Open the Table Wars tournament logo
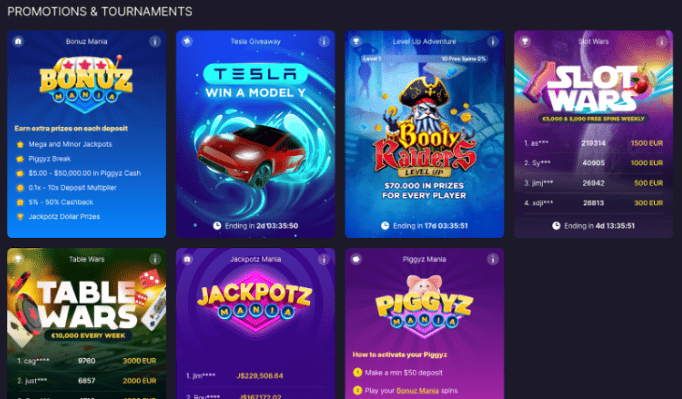Viewport: 682px width, 399px height. click(87, 305)
